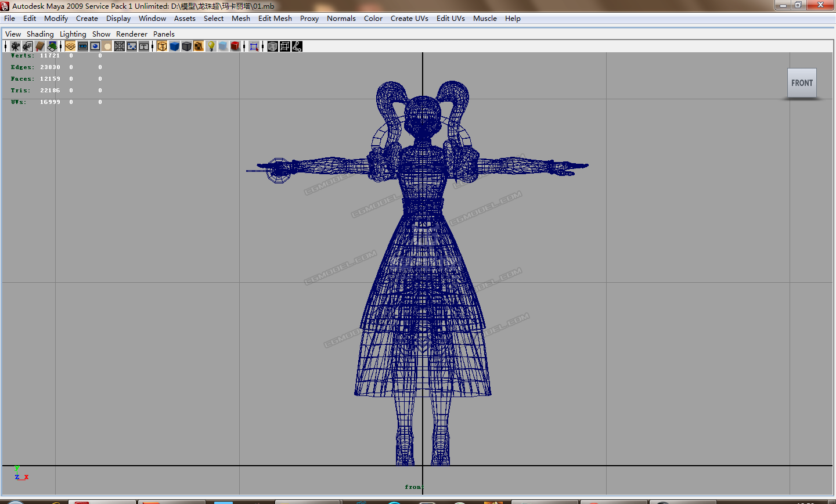The width and height of the screenshot is (836, 504).
Task: Open the Modify menu
Action: [56, 18]
